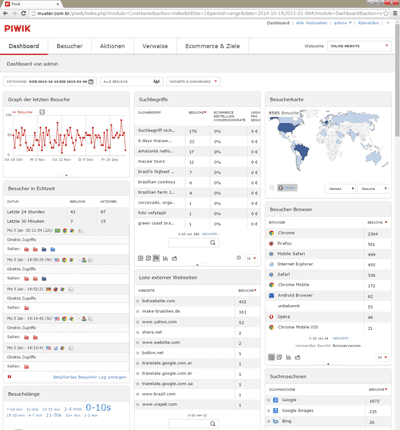This screenshot has width=400, height=430.
Task: Open row limit dropdown in Besucher-Browser footer
Action: (x=382, y=357)
